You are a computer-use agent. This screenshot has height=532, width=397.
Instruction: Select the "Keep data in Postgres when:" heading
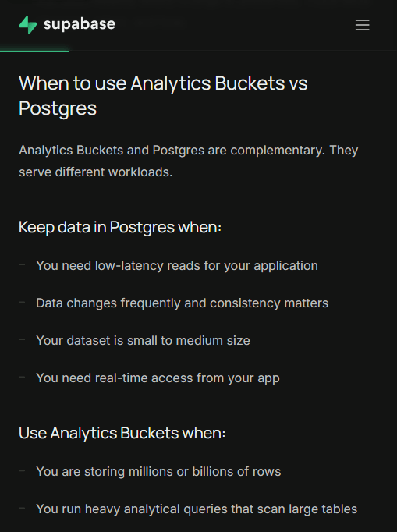coord(120,227)
